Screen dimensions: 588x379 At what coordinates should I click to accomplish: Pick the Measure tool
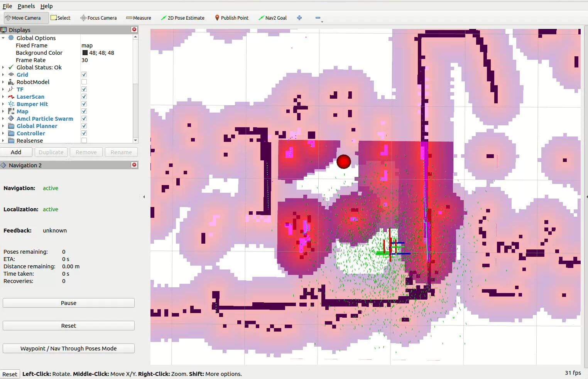pyautogui.click(x=139, y=18)
